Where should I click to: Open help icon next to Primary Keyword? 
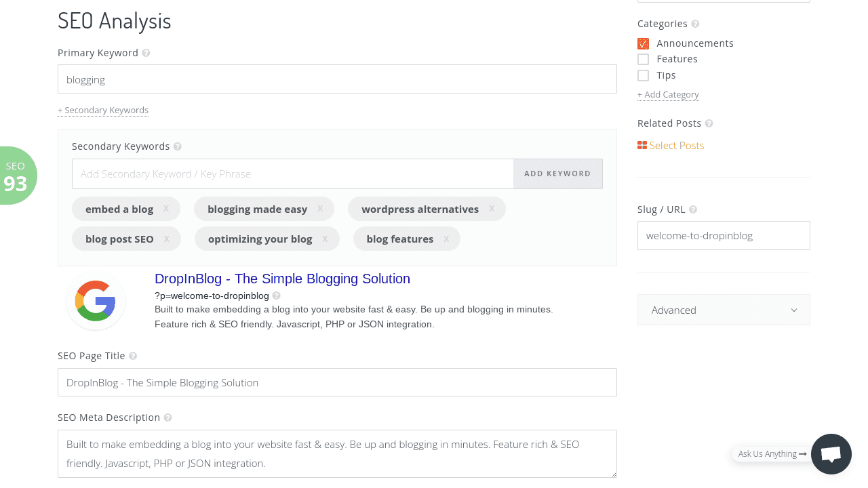(x=146, y=53)
